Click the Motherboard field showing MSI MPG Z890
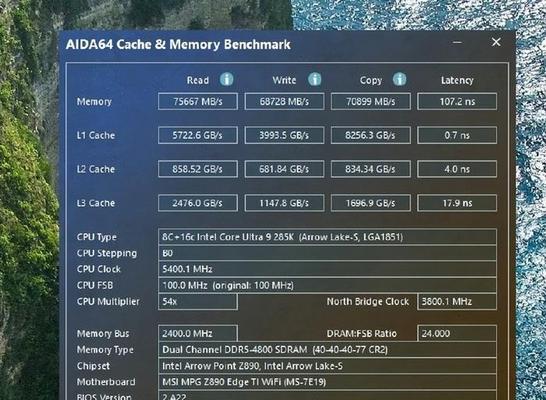Image resolution: width=546 pixels, height=400 pixels. [327, 382]
